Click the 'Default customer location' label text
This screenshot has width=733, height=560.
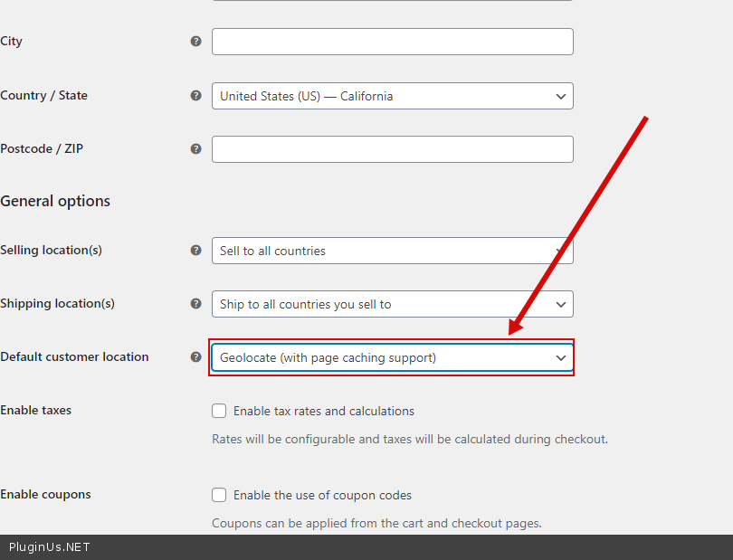click(x=74, y=357)
